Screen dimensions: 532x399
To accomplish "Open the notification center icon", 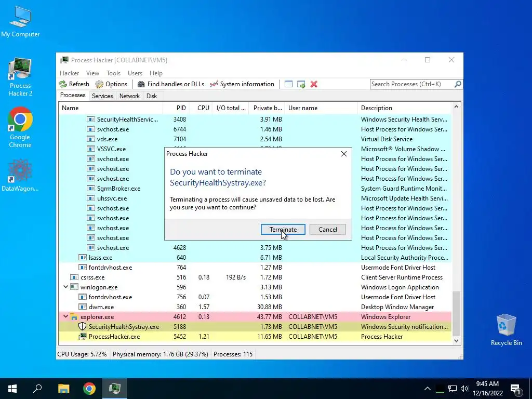I will [x=515, y=389].
